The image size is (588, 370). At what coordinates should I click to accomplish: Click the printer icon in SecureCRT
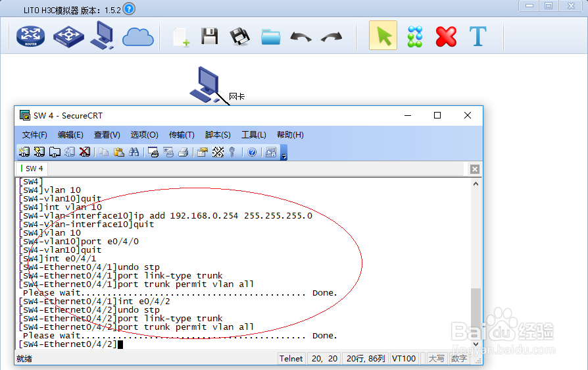pos(184,152)
